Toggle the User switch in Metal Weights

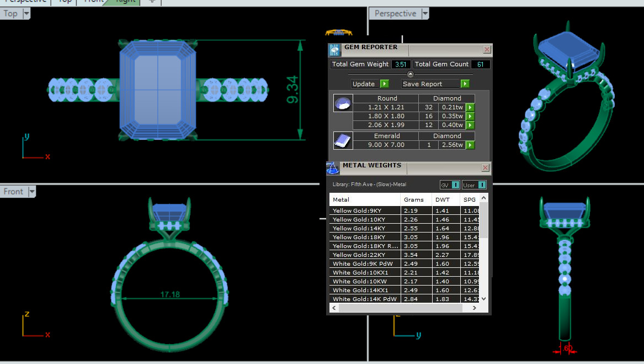click(482, 185)
